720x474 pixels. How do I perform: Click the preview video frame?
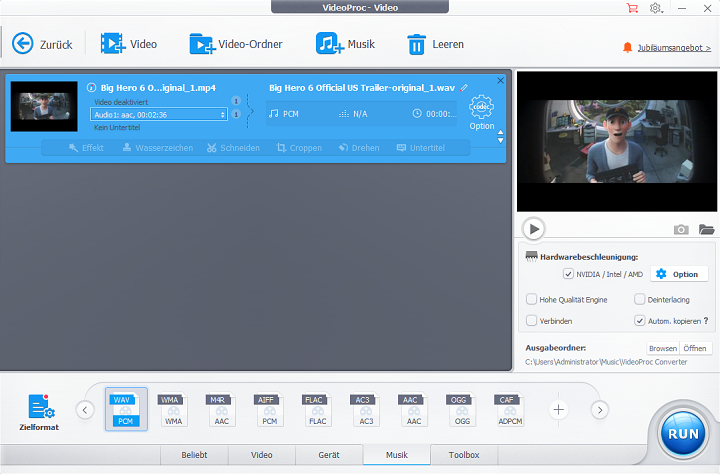coord(617,141)
